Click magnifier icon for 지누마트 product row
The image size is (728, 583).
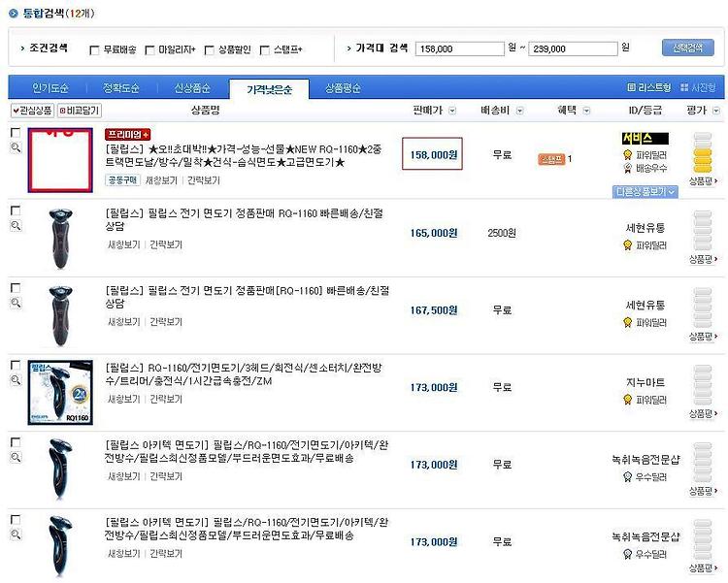pos(16,380)
